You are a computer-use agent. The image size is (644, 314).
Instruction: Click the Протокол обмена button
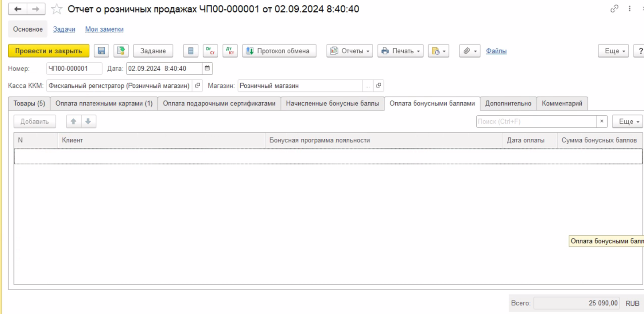point(279,51)
